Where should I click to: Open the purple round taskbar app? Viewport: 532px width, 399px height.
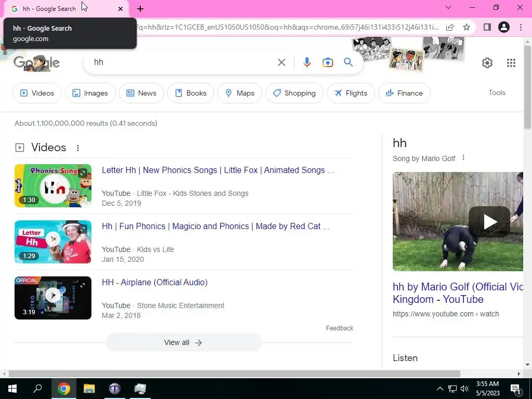point(115,389)
